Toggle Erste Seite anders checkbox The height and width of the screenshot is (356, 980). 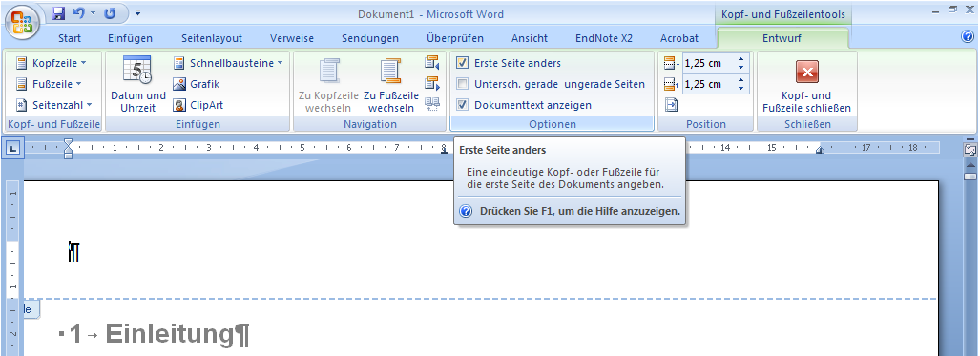point(463,63)
